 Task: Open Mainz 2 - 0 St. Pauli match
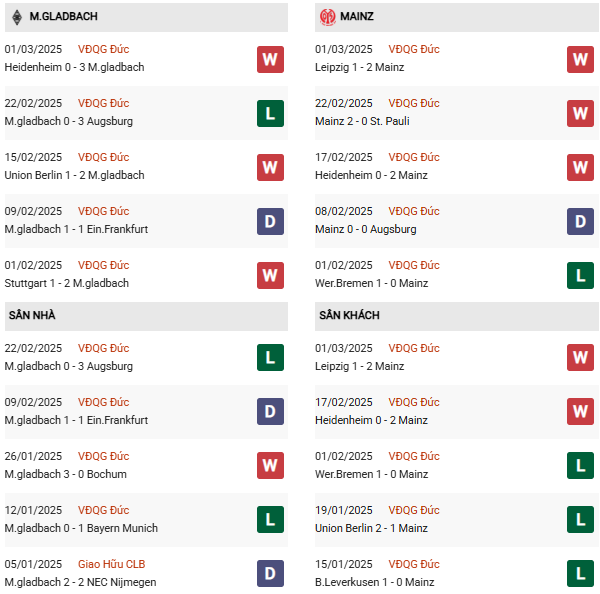(362, 121)
